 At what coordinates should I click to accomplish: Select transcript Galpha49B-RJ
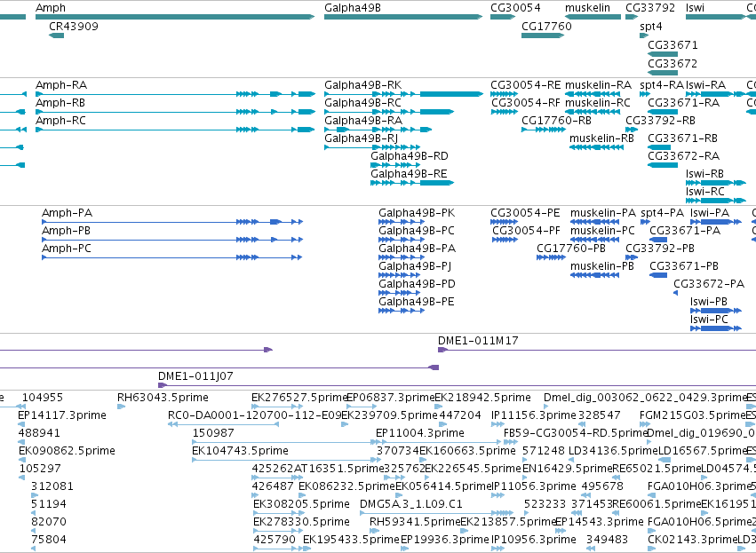[372, 147]
